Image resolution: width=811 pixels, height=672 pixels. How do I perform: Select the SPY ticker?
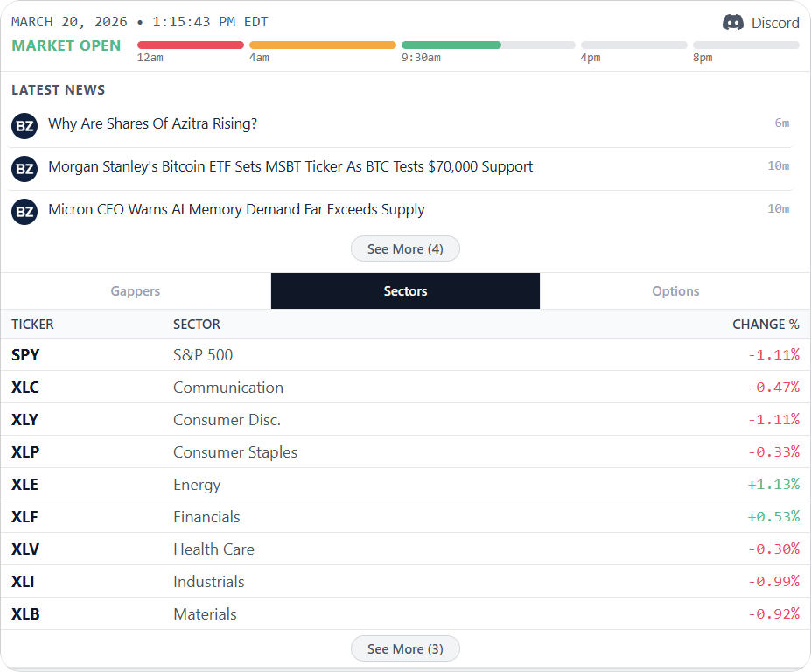click(x=25, y=355)
